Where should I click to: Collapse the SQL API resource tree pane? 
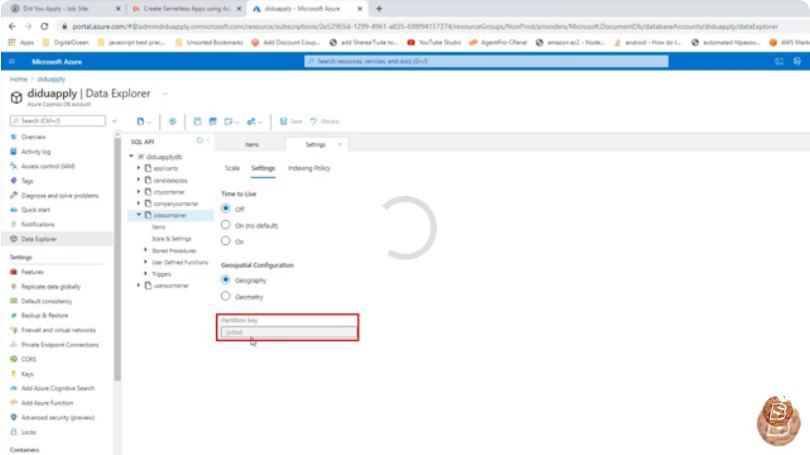coord(208,140)
